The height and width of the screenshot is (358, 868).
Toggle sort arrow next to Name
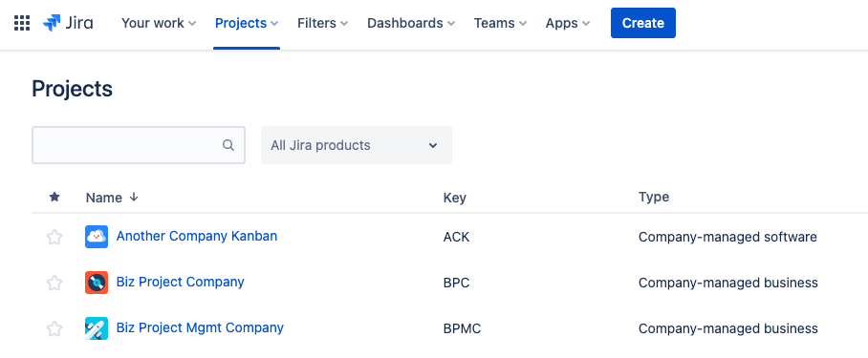coord(134,198)
